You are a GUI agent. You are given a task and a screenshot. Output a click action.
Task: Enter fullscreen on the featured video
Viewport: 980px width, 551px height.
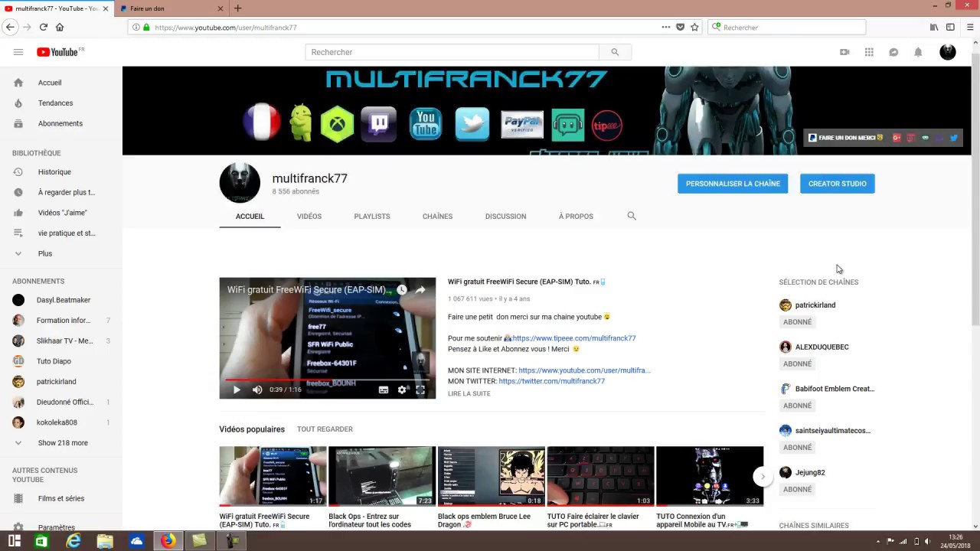pos(420,390)
